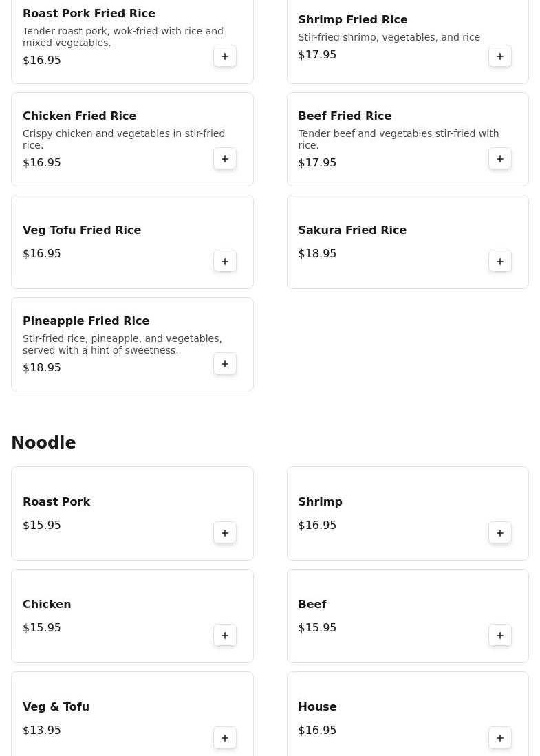Add Beef Fried Rice to cart
The image size is (540, 756).
tap(500, 159)
